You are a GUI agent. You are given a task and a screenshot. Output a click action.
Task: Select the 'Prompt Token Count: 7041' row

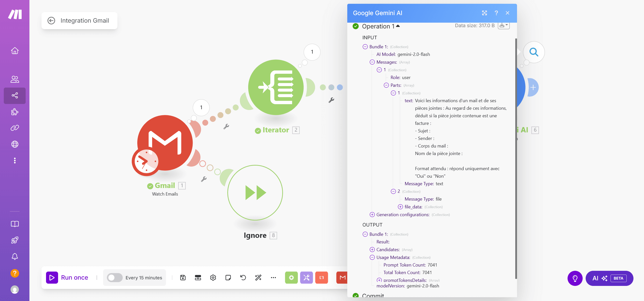[x=410, y=265]
